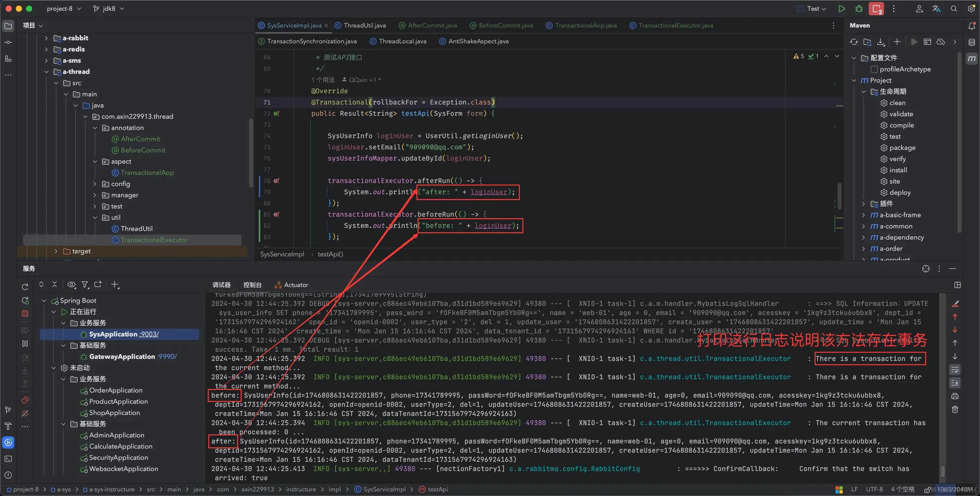Viewport: 980px width, 496px height.
Task: Open the translation plugin icon in the title bar
Action: (x=936, y=9)
